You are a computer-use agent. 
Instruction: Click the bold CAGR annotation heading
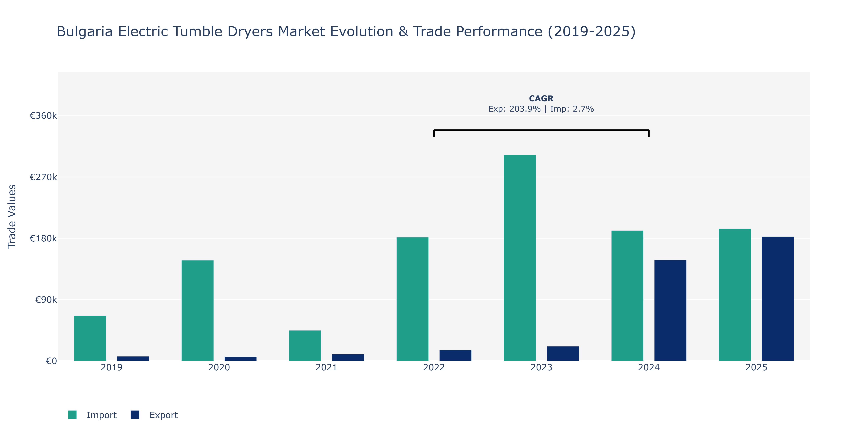541,98
